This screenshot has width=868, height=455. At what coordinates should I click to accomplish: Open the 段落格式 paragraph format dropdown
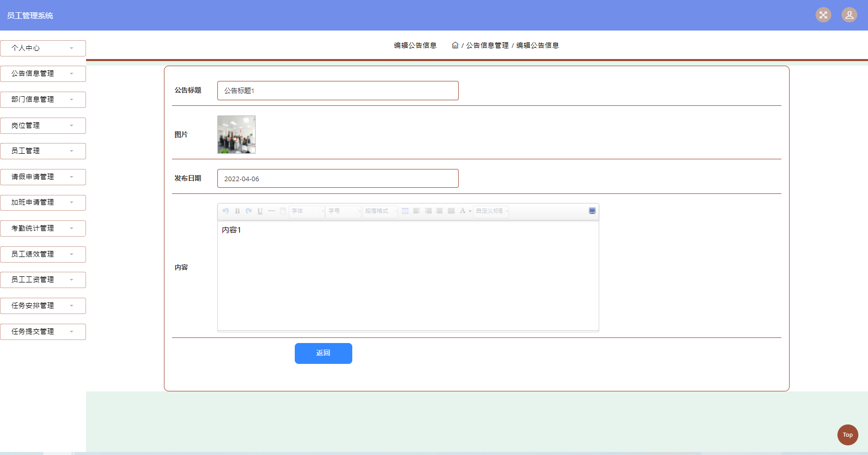click(380, 211)
